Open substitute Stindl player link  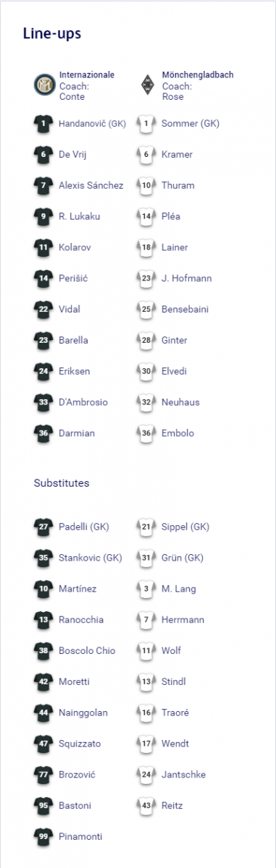(174, 681)
